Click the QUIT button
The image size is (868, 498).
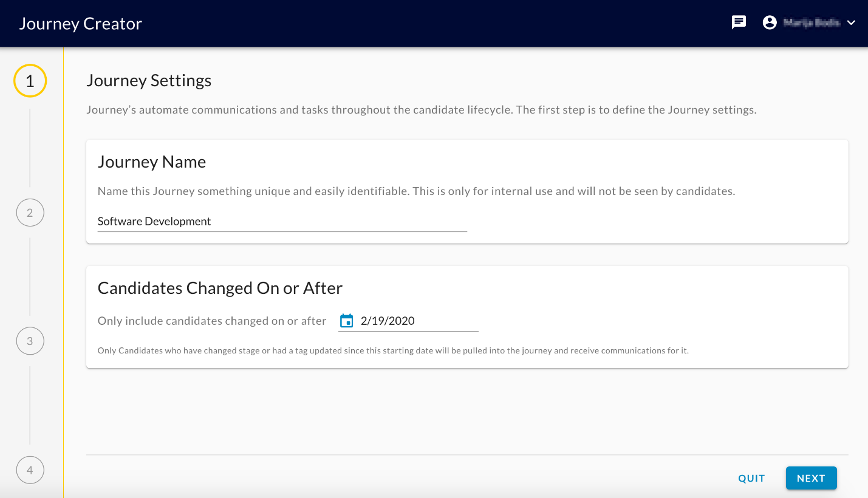[x=751, y=479]
